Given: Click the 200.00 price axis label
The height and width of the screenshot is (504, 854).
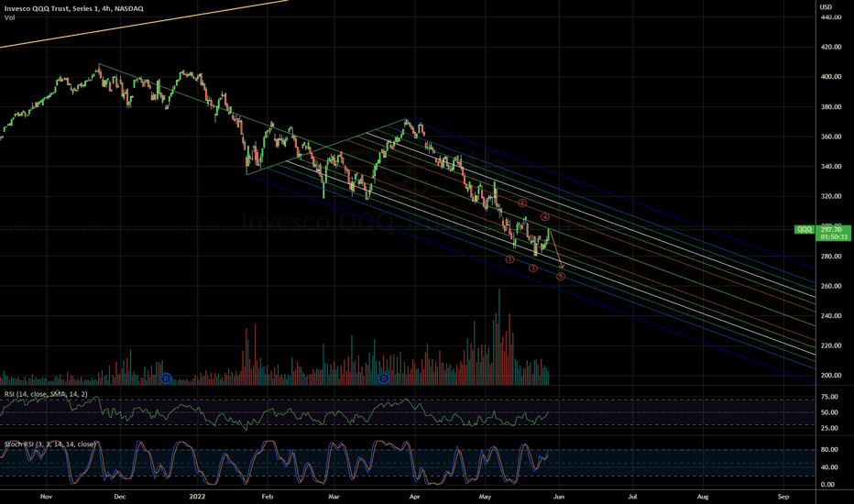Looking at the screenshot, I should tap(831, 376).
